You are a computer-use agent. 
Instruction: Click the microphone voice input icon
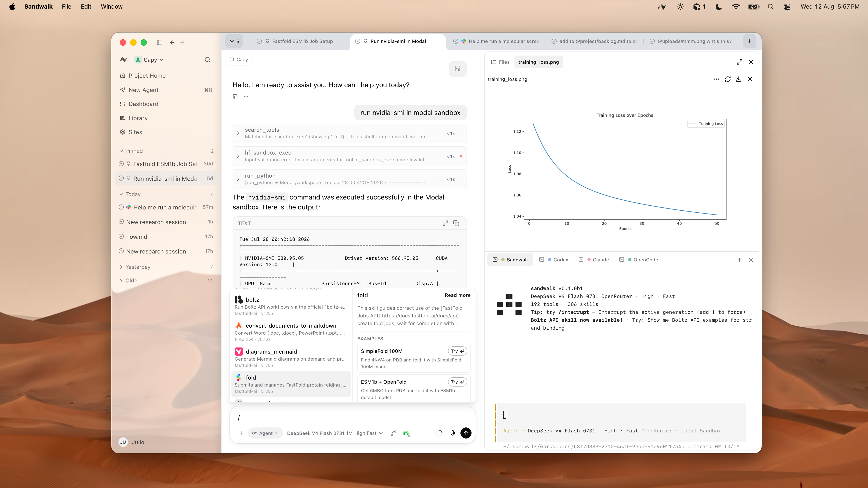tap(453, 433)
